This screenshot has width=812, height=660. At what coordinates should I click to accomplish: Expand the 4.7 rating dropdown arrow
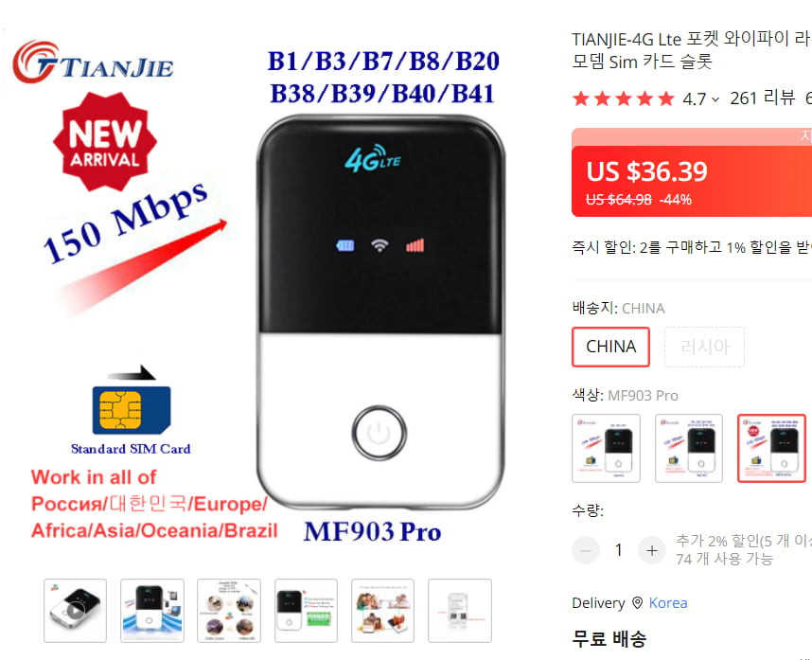click(x=715, y=98)
